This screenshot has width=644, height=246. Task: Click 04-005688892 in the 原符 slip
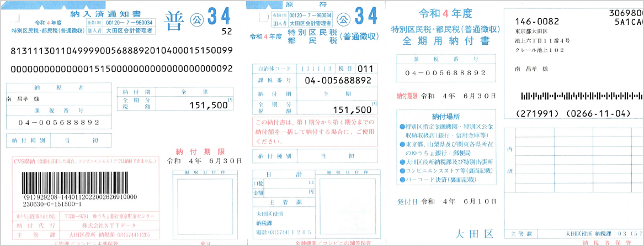338,81
